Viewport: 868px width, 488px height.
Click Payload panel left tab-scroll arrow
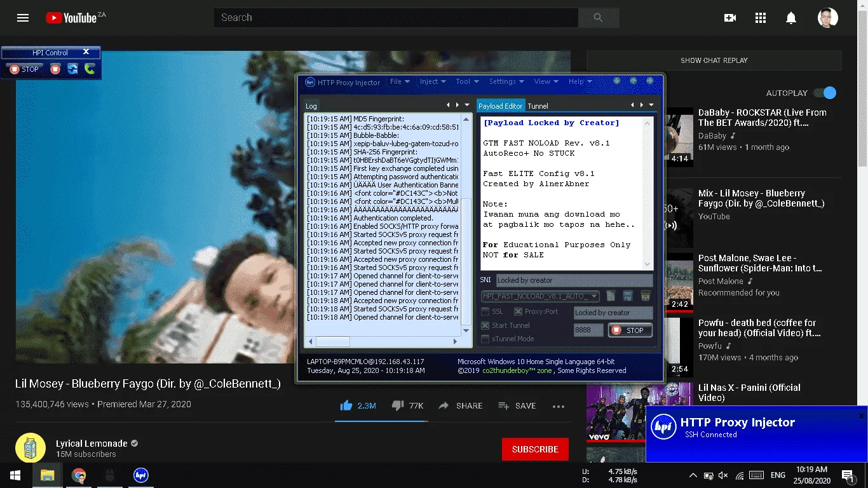(632, 105)
